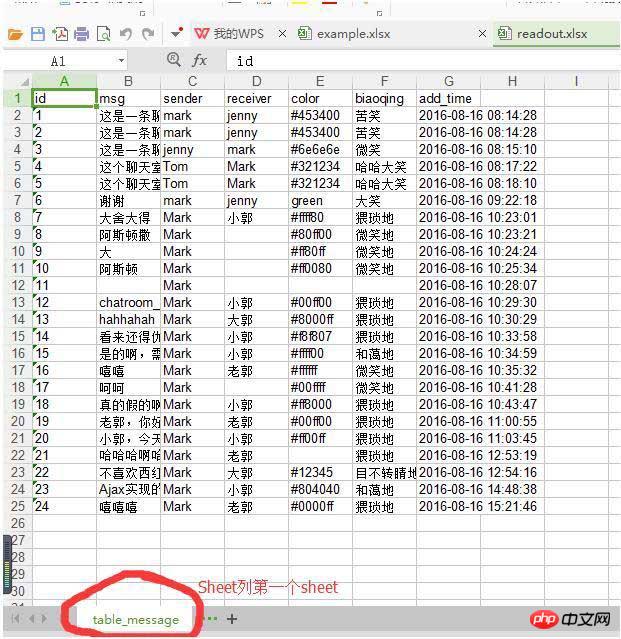Select header cell 'sender'
This screenshot has width=621, height=639.
coord(192,98)
